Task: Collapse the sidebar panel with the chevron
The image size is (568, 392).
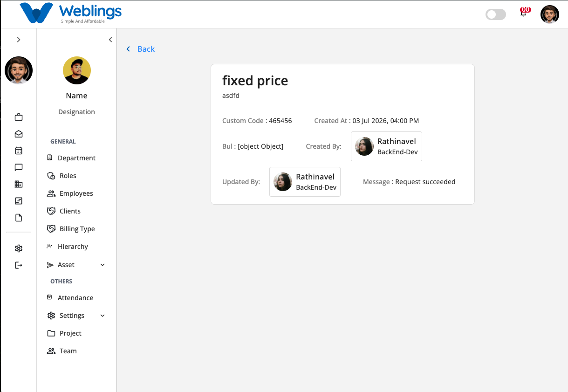Action: [110, 40]
